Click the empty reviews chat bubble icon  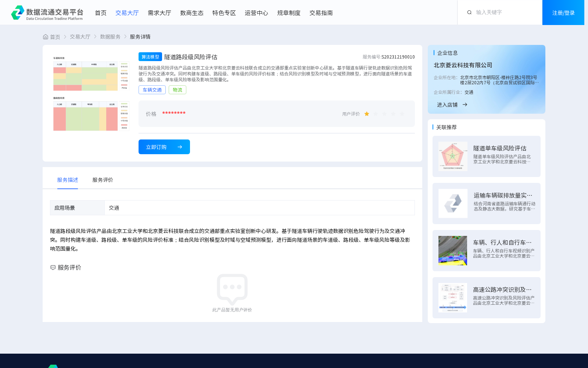[x=232, y=290]
